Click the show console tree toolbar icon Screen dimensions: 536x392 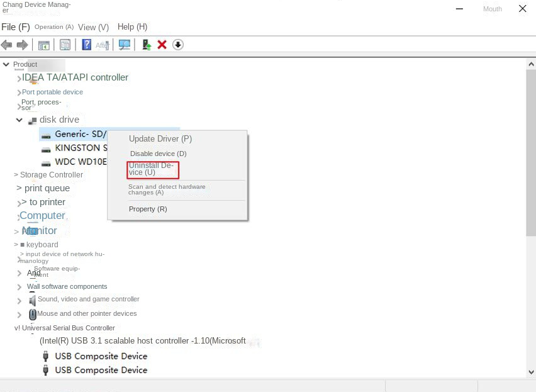(x=43, y=45)
